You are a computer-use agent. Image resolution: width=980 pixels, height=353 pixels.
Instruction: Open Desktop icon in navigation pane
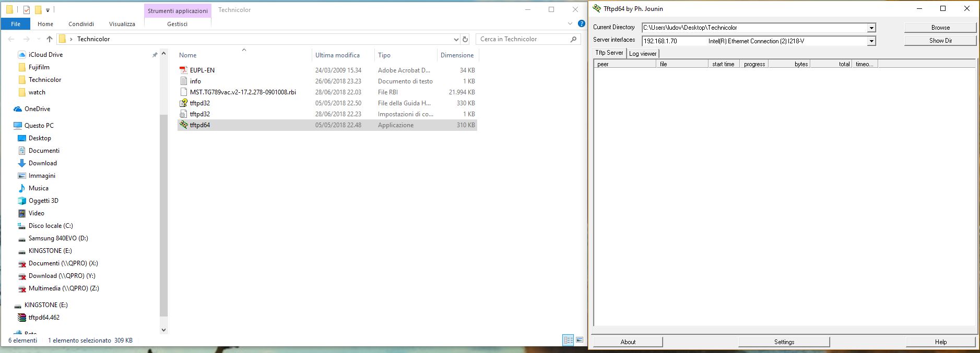click(22, 138)
